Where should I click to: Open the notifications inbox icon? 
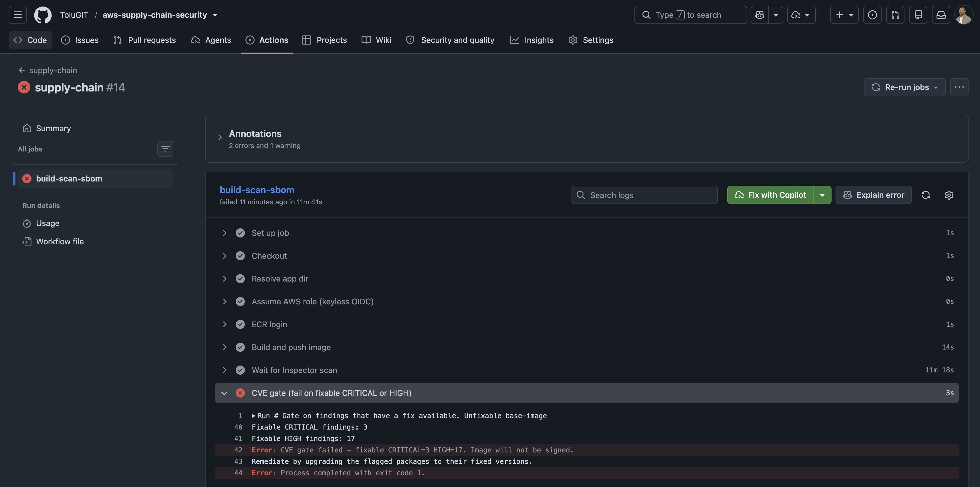pyautogui.click(x=941, y=15)
